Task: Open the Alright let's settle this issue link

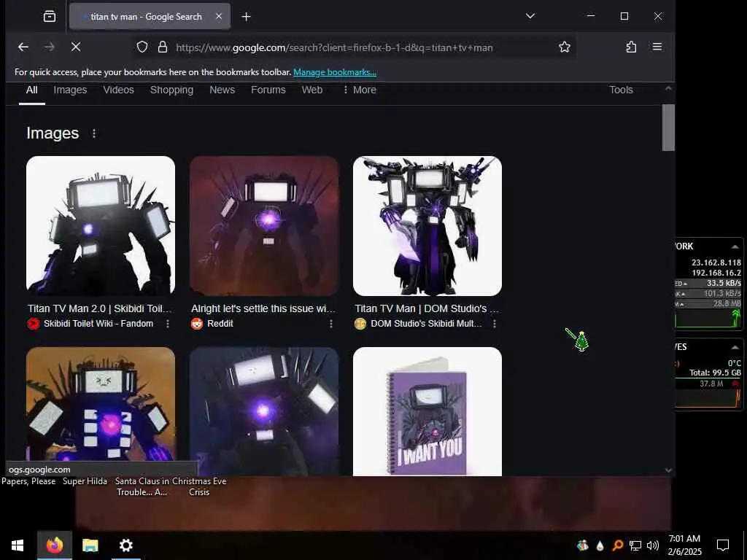Action: 263,308
